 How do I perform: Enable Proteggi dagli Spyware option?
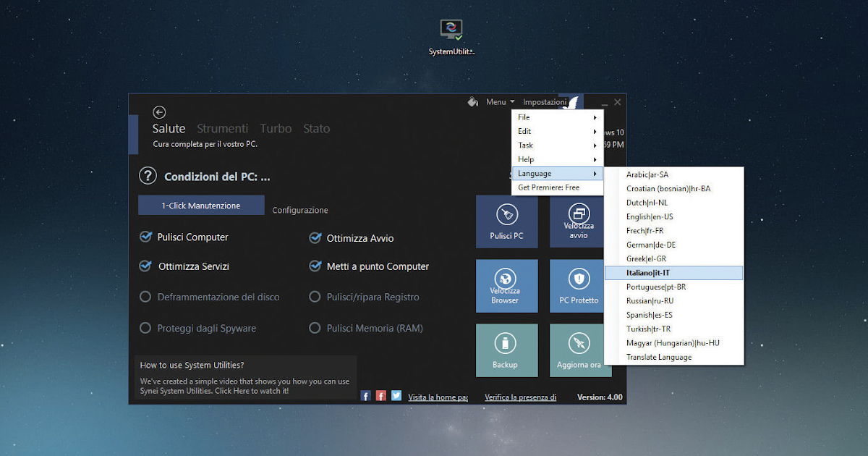click(145, 328)
